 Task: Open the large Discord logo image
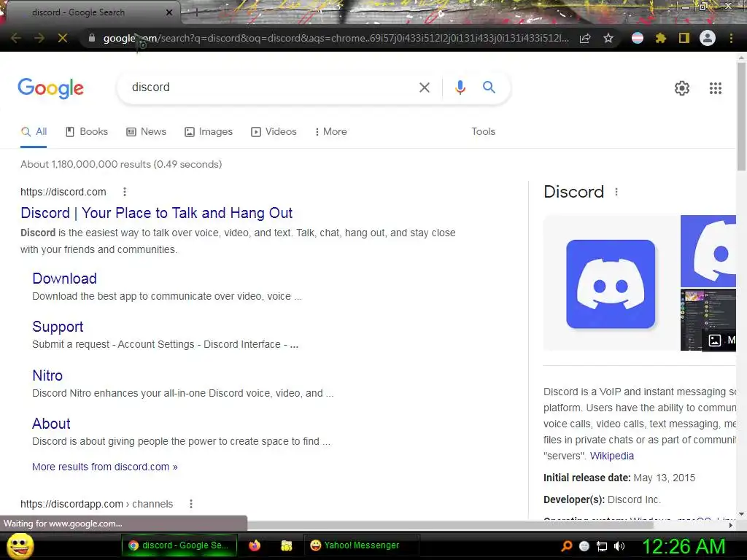point(611,284)
